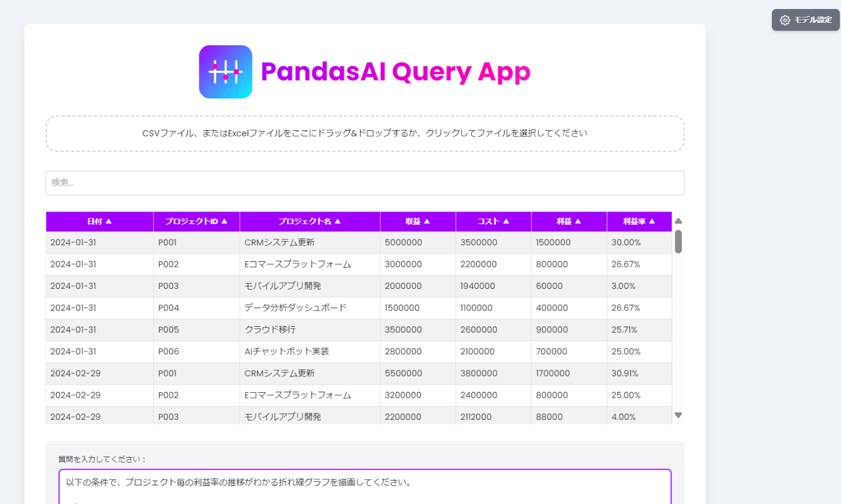Sort table by 収益 column header
Screen dimensions: 841x504
click(418, 221)
